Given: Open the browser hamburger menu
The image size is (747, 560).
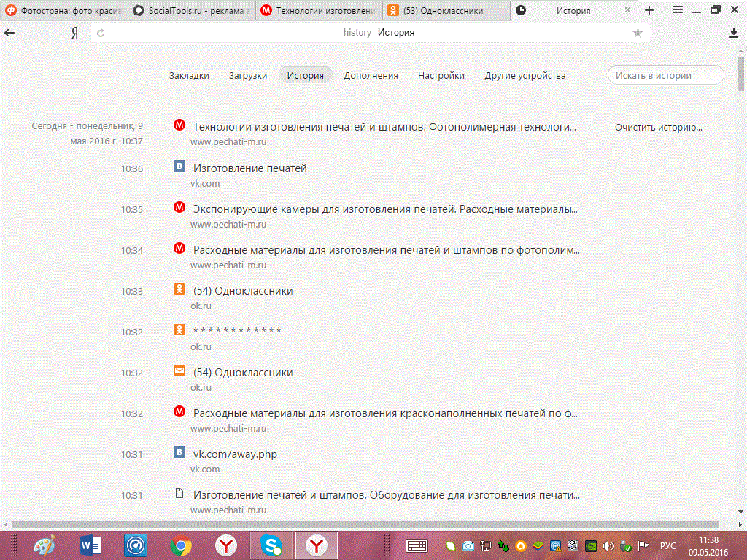Looking at the screenshot, I should click(x=678, y=10).
